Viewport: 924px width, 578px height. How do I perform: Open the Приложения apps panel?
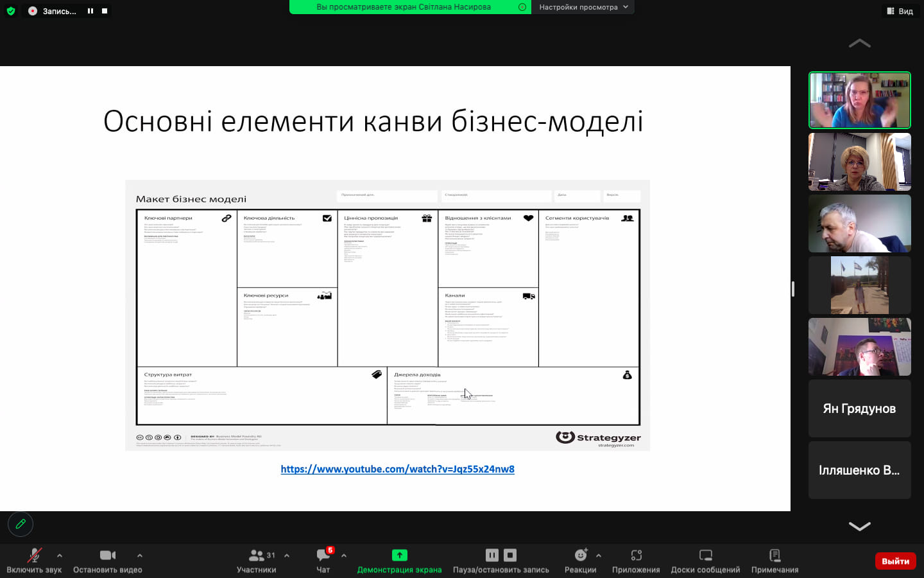[636, 560]
